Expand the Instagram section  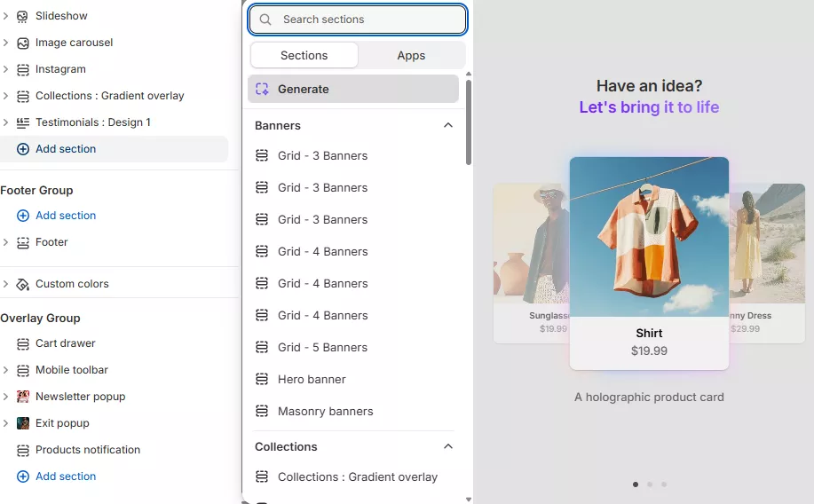click(x=6, y=69)
